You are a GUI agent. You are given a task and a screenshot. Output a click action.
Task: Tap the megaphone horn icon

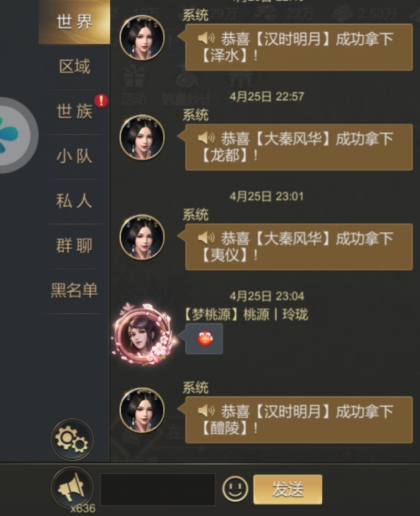72,488
